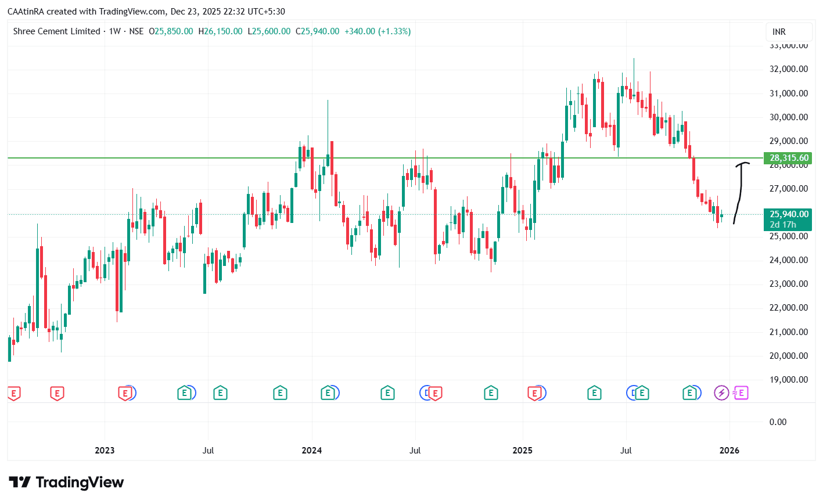823x504 pixels.
Task: Click 24,000.00 on the price axis
Action: pos(789,260)
